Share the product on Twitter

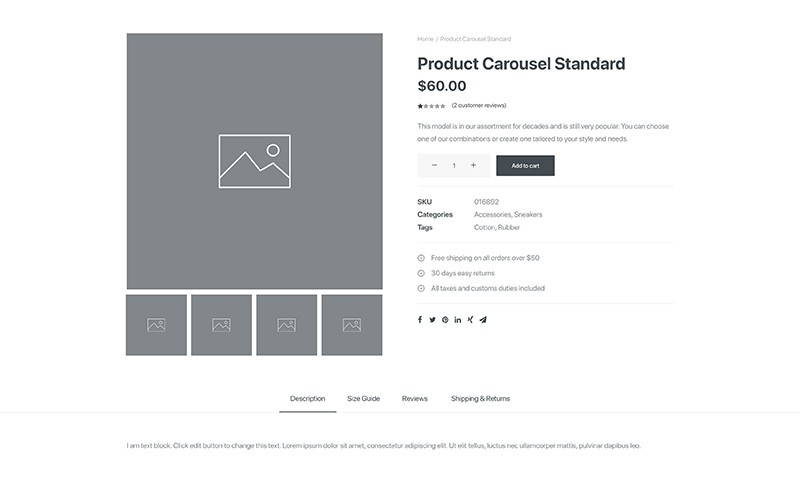[x=432, y=320]
